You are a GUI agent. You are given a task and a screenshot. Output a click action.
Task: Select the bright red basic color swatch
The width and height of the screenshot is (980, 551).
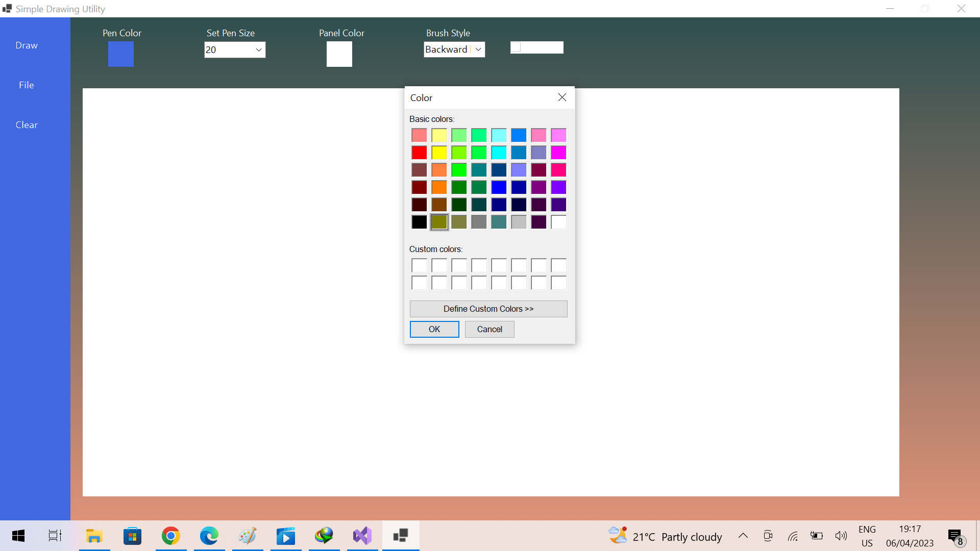(419, 153)
